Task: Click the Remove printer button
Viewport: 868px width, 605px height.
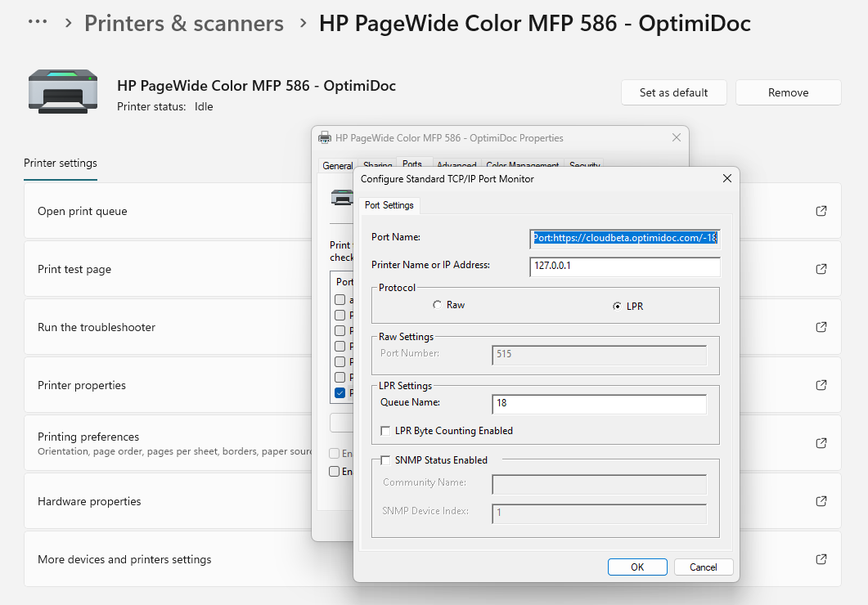Action: tap(789, 92)
